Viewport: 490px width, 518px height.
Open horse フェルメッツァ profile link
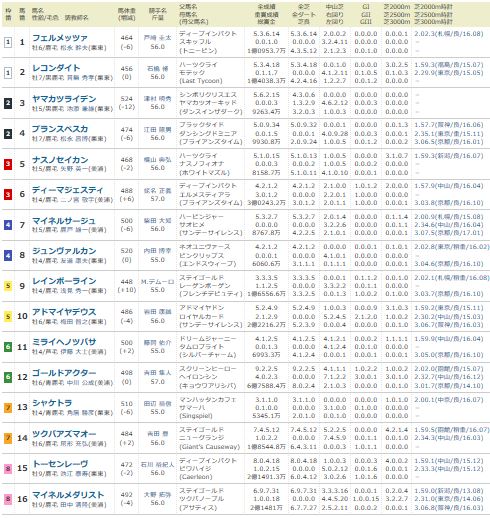60,38
